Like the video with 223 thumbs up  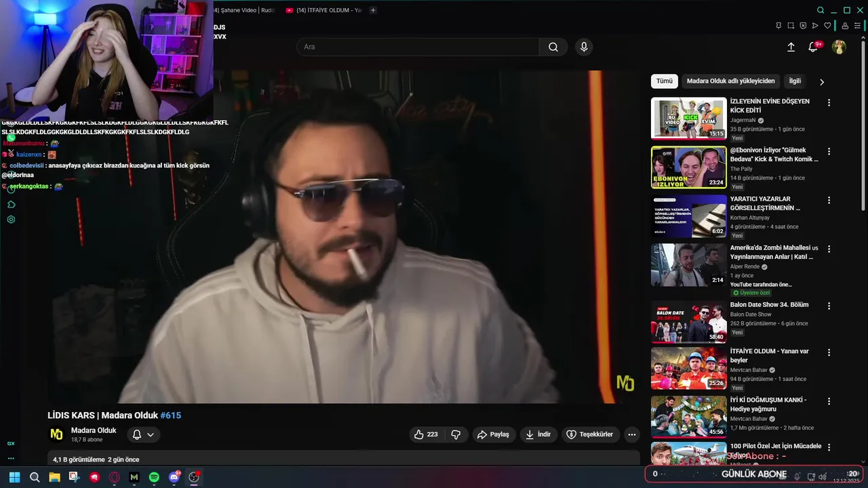coord(426,434)
